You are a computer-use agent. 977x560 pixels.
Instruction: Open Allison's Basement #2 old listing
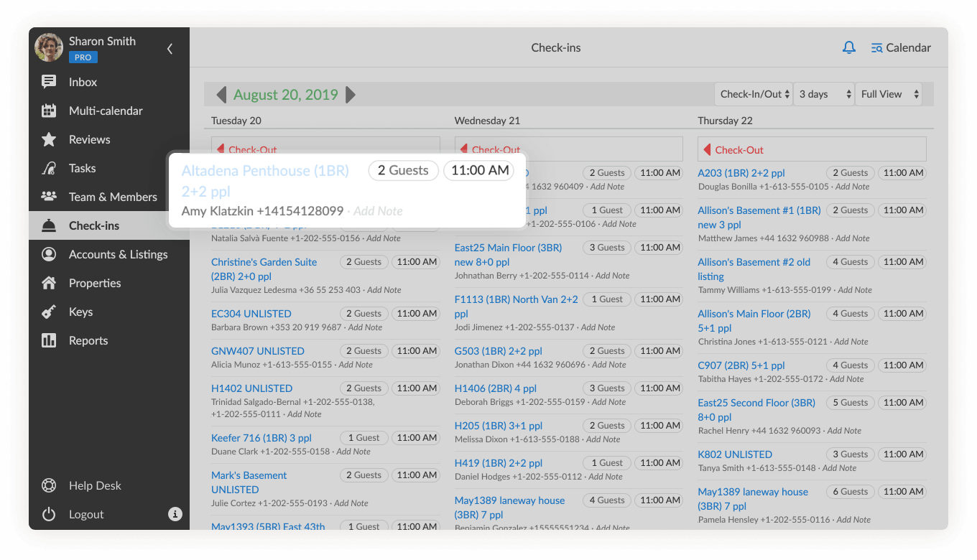click(754, 269)
